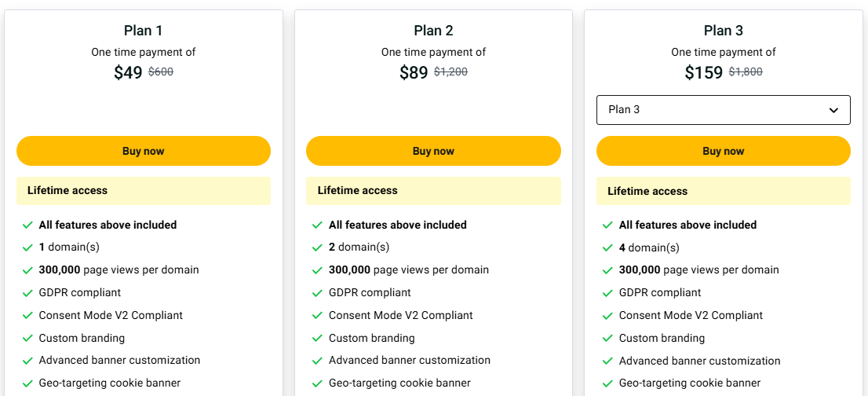Click the Plan 3 Lifetime access banner

(x=723, y=191)
